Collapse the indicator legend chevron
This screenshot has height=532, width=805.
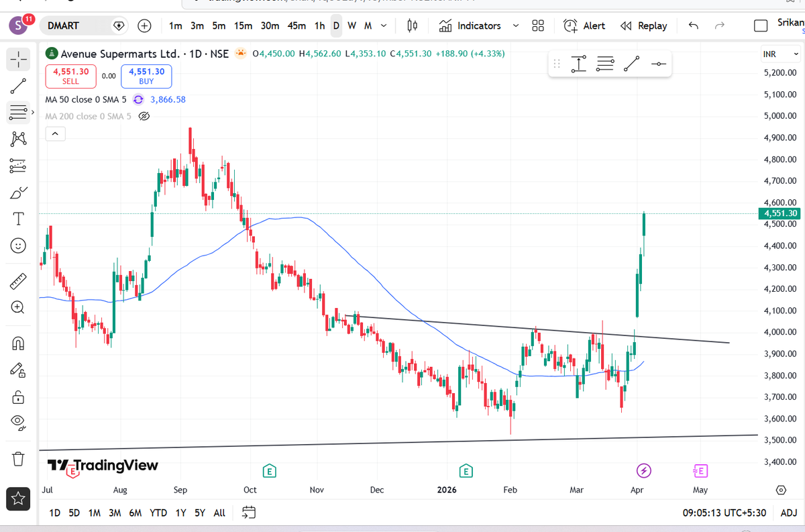[x=55, y=134]
